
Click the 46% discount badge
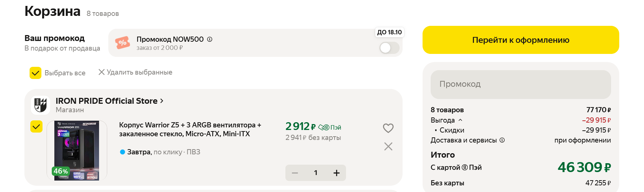pos(61,171)
